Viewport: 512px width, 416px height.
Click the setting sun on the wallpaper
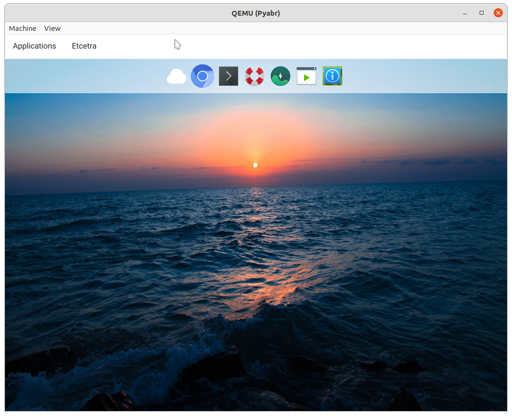(x=255, y=165)
